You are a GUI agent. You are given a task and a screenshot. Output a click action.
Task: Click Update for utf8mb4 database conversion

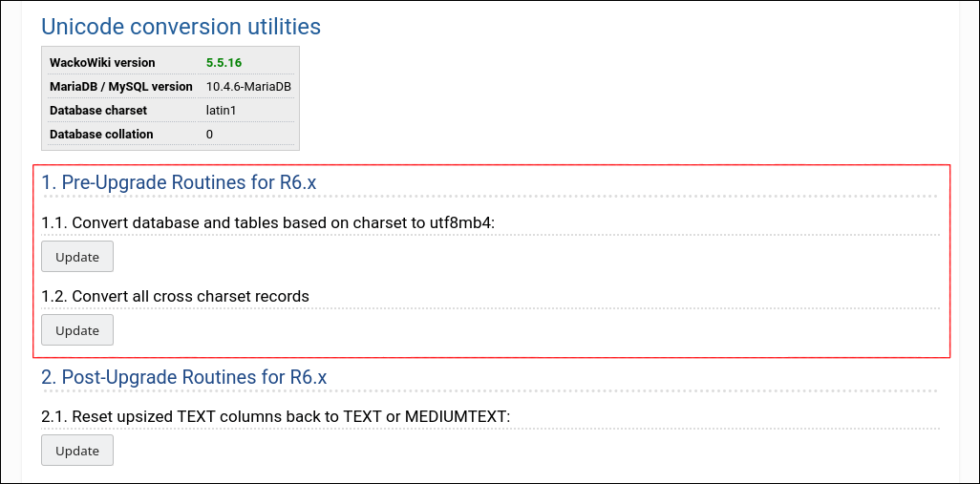(x=77, y=257)
